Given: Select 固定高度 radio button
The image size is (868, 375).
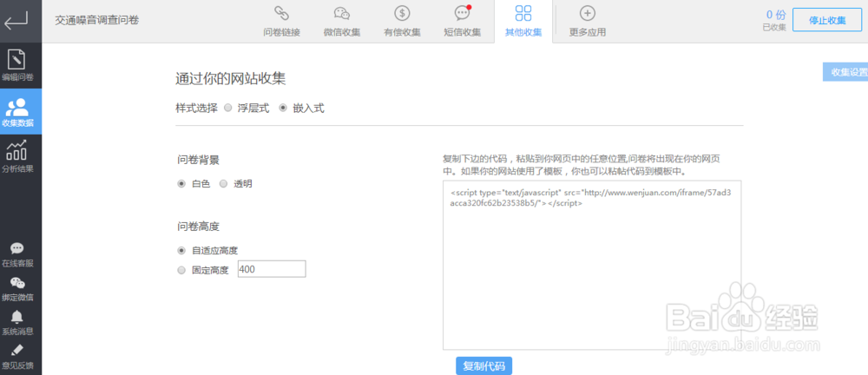Looking at the screenshot, I should tap(181, 270).
